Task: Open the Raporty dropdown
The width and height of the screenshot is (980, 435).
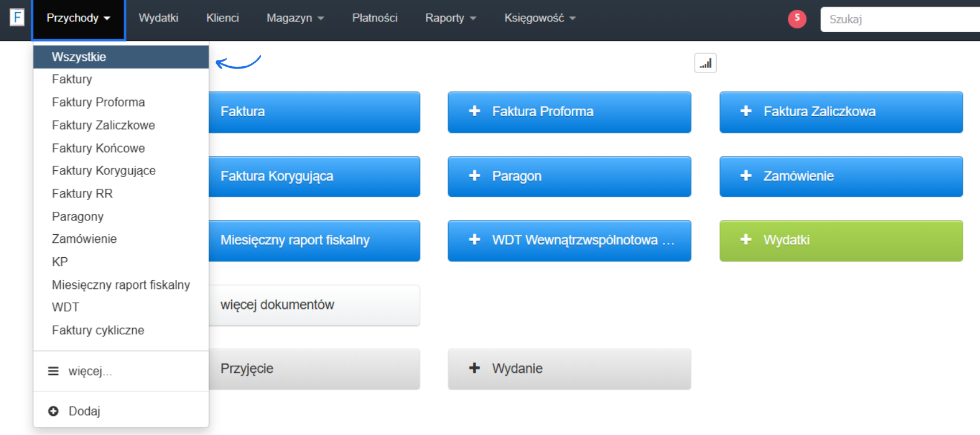Action: click(450, 18)
